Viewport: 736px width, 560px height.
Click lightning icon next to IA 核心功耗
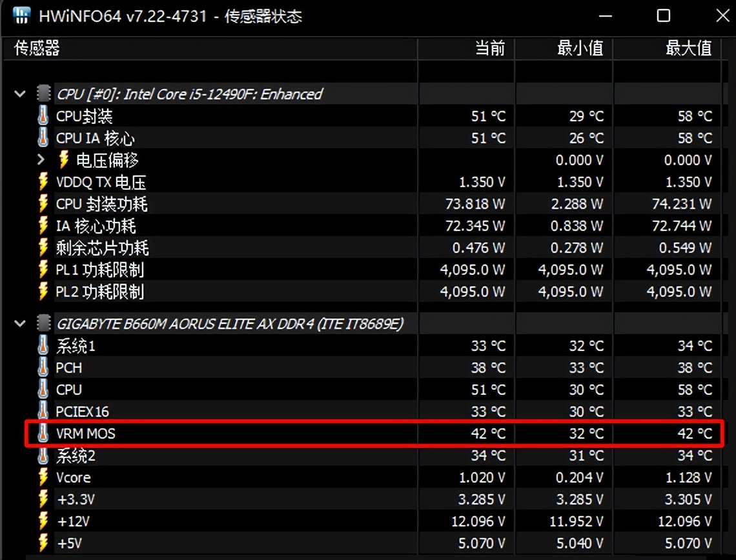click(x=43, y=226)
